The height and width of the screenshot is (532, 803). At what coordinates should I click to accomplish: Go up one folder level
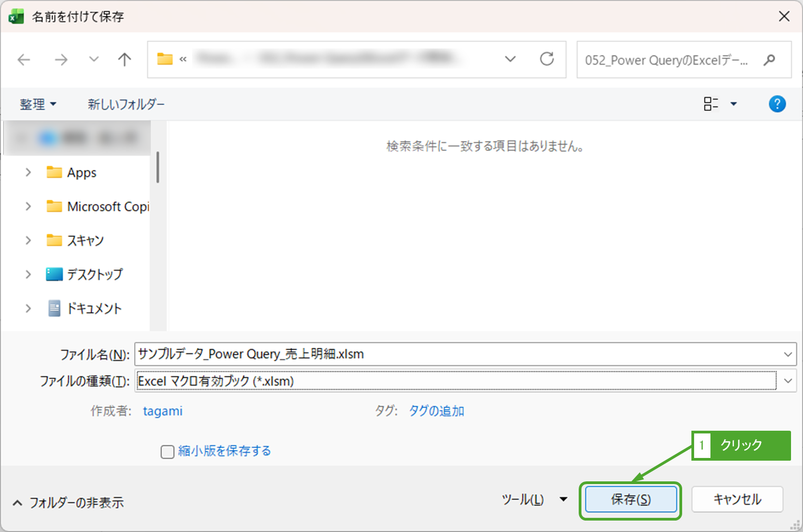pyautogui.click(x=125, y=59)
